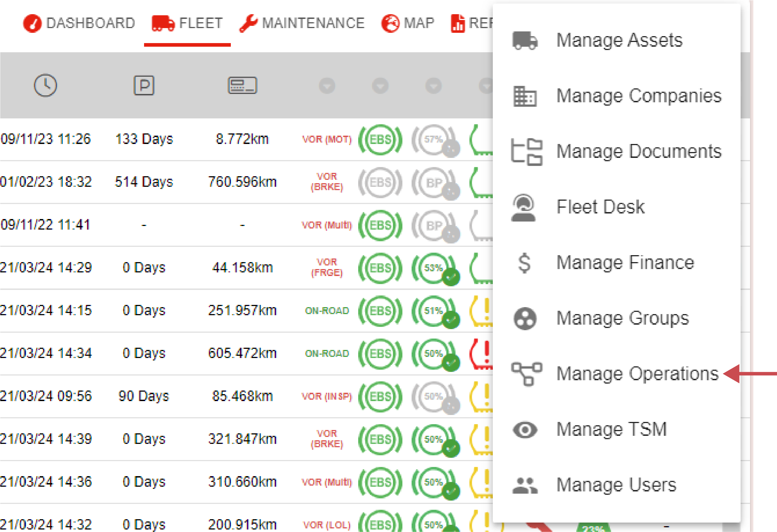Click the Manage Finance dollar icon
Image resolution: width=777 pixels, height=532 pixels.
[525, 263]
